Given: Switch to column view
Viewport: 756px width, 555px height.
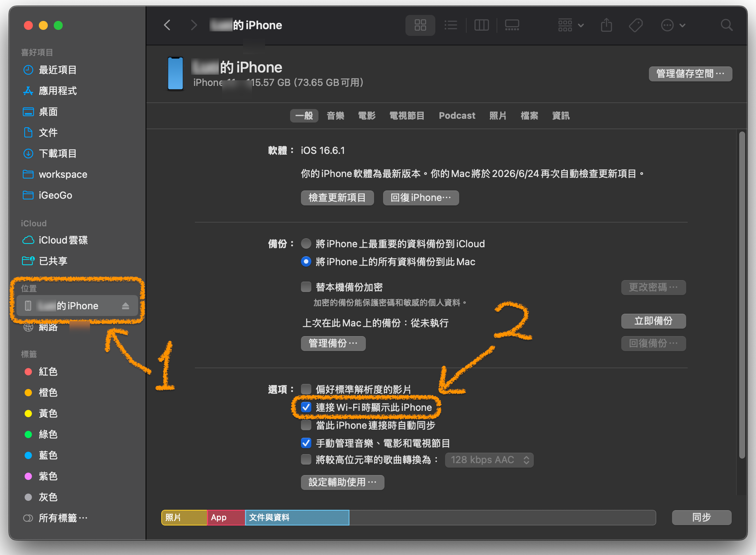Looking at the screenshot, I should point(482,25).
